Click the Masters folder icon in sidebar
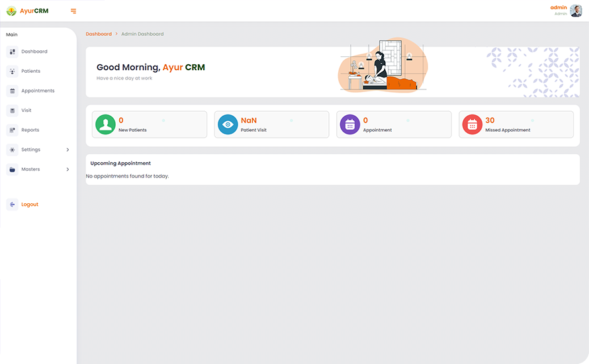589x364 pixels. 12,169
